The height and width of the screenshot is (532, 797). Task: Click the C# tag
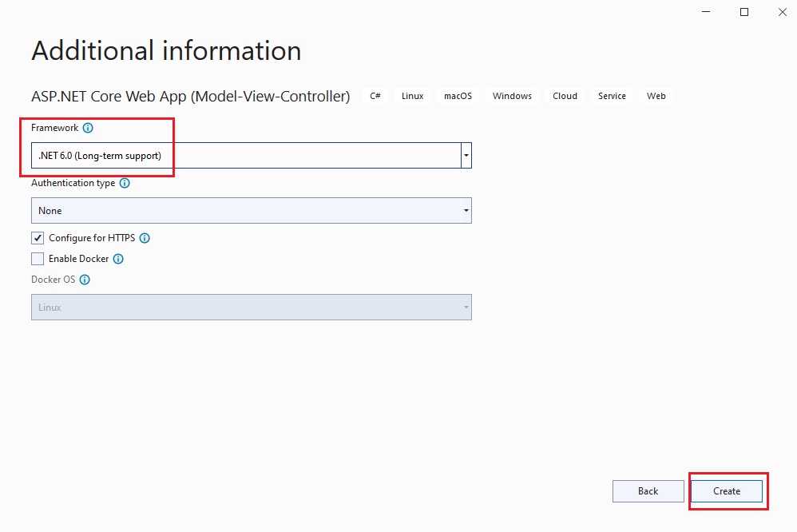[375, 96]
